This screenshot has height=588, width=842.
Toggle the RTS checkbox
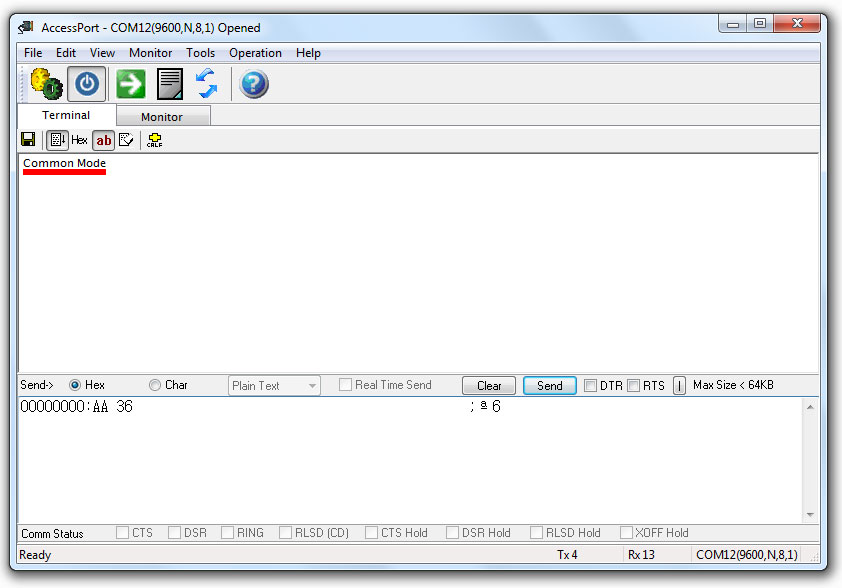coord(634,385)
